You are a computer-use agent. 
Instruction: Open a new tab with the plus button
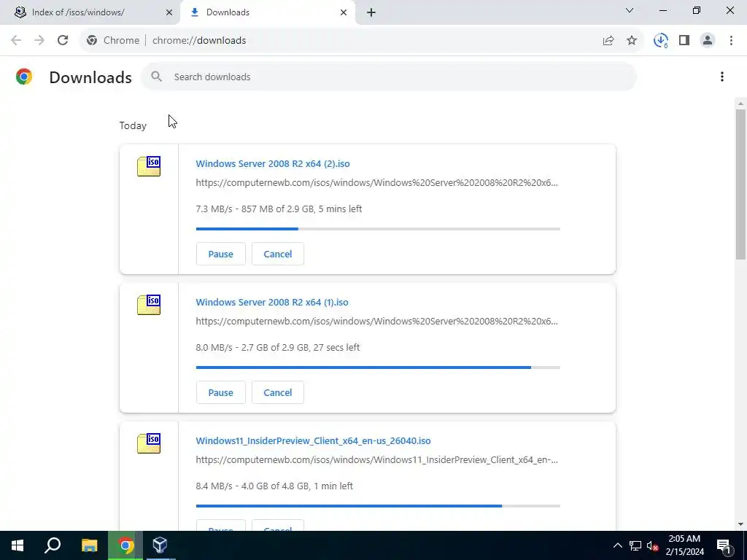371,12
